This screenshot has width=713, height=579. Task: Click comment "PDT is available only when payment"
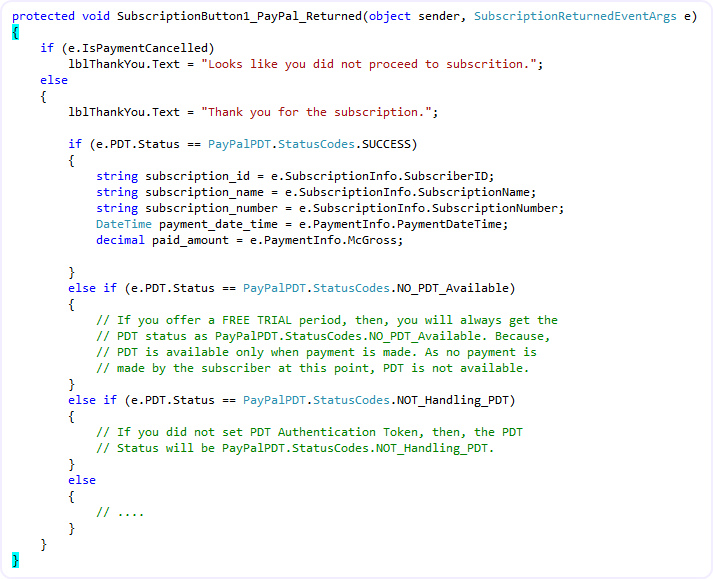[316, 352]
